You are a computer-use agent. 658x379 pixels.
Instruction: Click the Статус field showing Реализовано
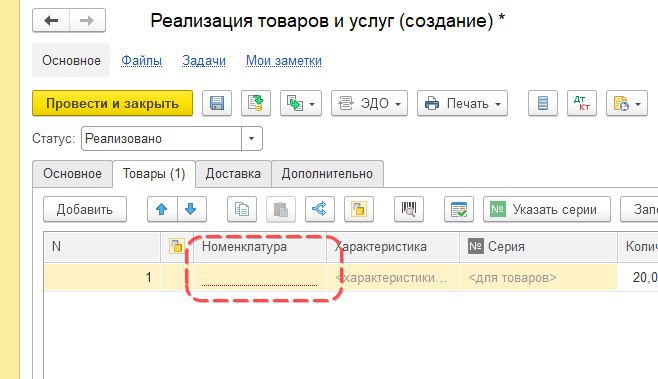click(x=162, y=139)
